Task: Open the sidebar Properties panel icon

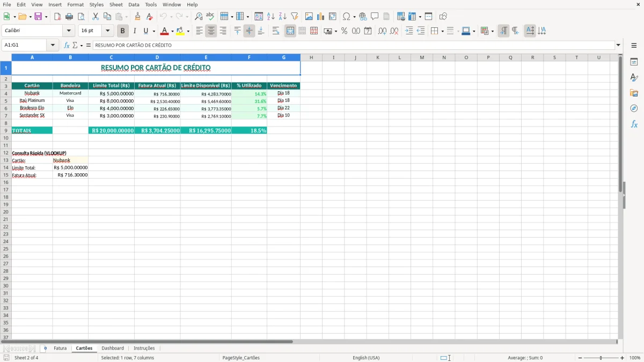Action: 634,62
